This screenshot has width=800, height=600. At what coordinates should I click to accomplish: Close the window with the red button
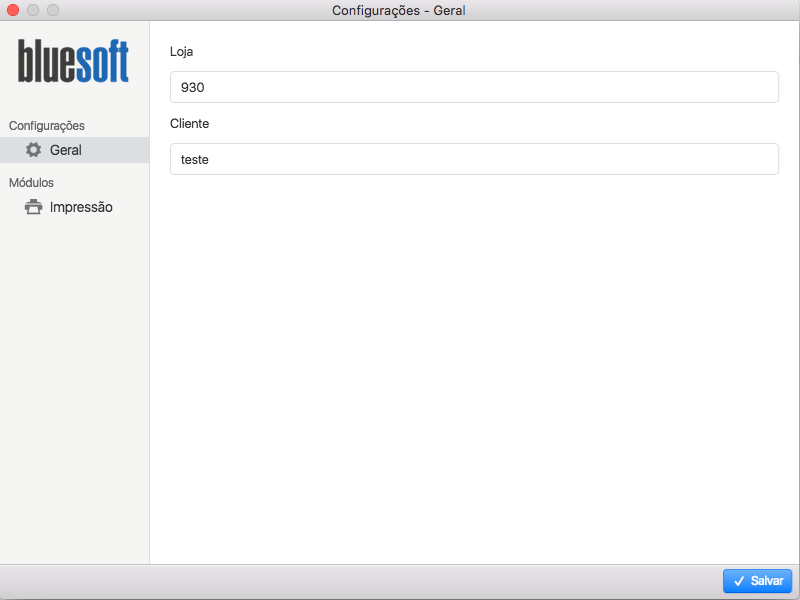tap(13, 10)
